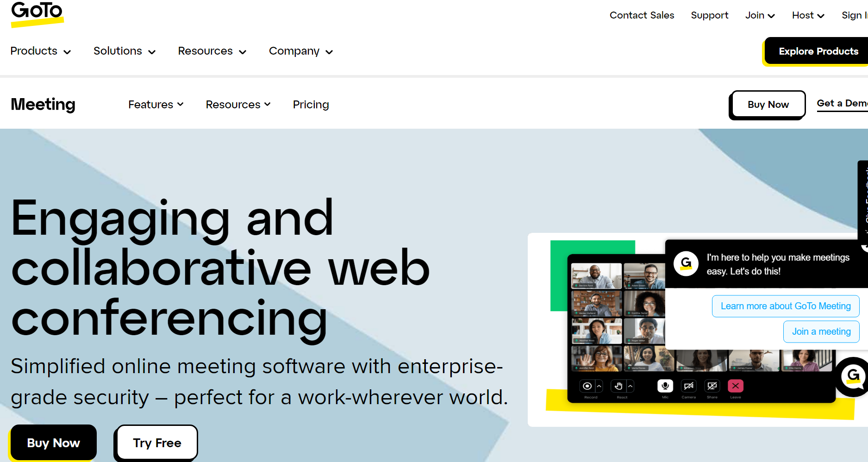The image size is (868, 462).
Task: Click the Meeting product title
Action: (43, 105)
